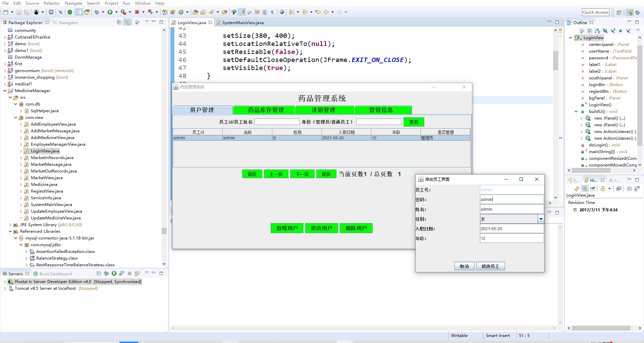This screenshot has height=343, width=644.
Task: Enable Link with Editor in Package Explorer
Action: [x=127, y=22]
